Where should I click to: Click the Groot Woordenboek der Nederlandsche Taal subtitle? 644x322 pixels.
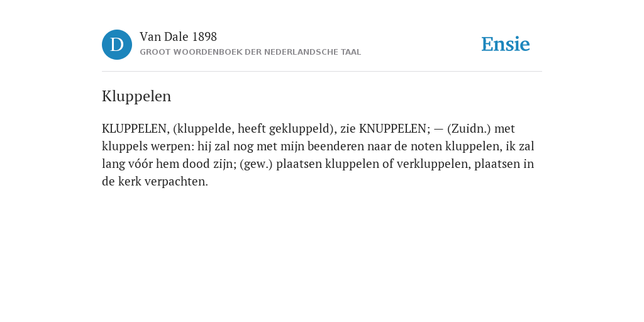(250, 52)
